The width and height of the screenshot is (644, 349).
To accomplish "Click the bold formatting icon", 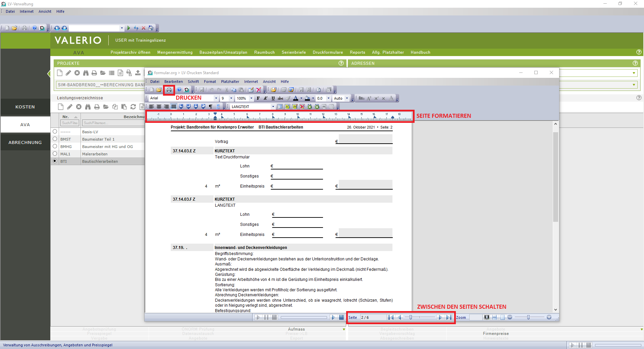I will point(258,98).
